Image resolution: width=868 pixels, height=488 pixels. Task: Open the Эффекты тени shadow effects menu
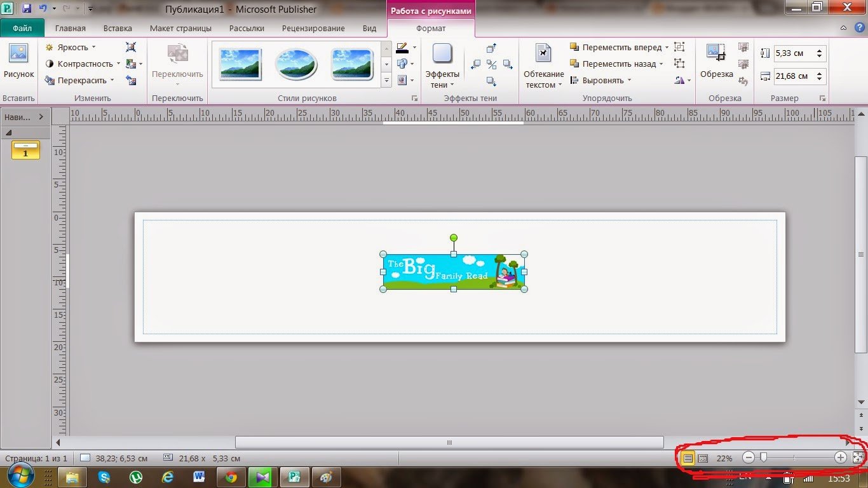tap(442, 65)
